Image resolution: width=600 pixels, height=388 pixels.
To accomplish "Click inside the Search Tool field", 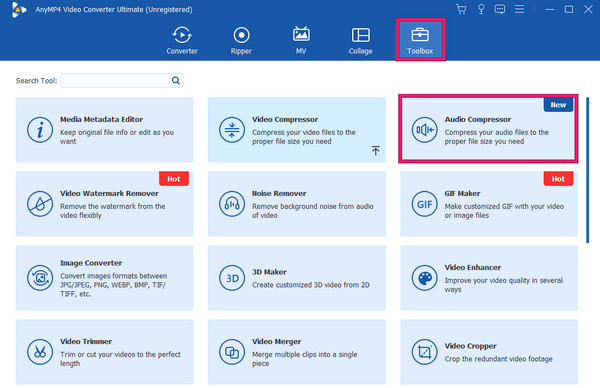I will pos(122,80).
